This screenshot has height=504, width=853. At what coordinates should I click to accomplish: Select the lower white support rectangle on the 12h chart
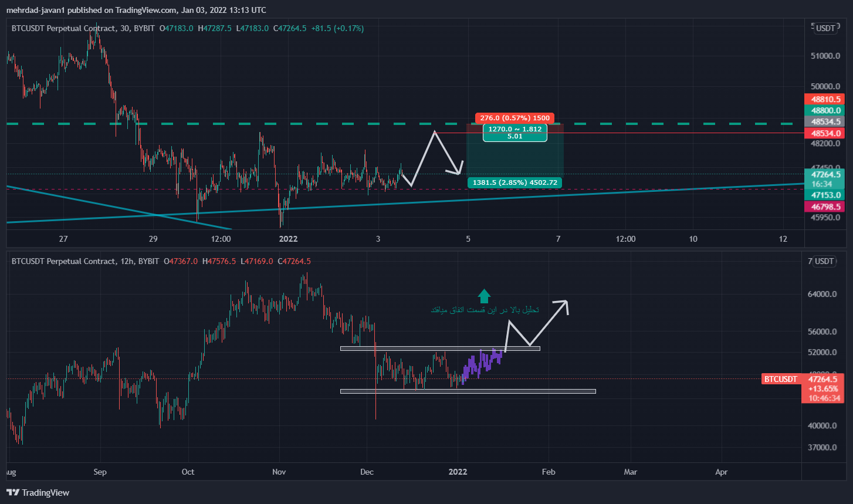(x=468, y=391)
